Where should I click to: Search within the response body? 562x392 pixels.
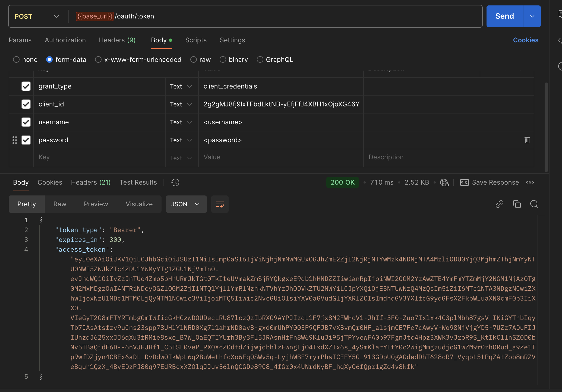coord(534,204)
